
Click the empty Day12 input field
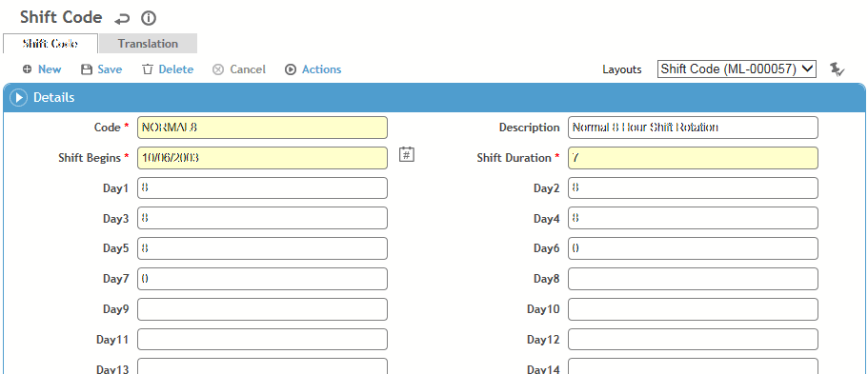click(693, 339)
